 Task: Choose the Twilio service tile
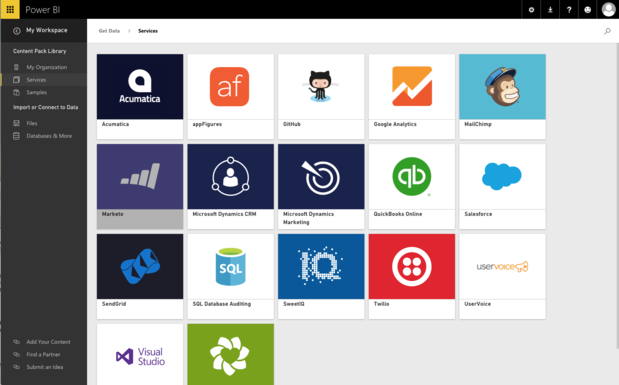[412, 276]
